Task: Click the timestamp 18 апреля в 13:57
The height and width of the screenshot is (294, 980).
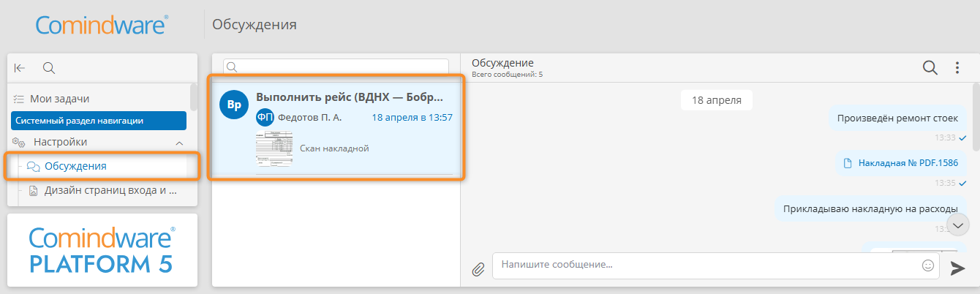Action: 412,117
